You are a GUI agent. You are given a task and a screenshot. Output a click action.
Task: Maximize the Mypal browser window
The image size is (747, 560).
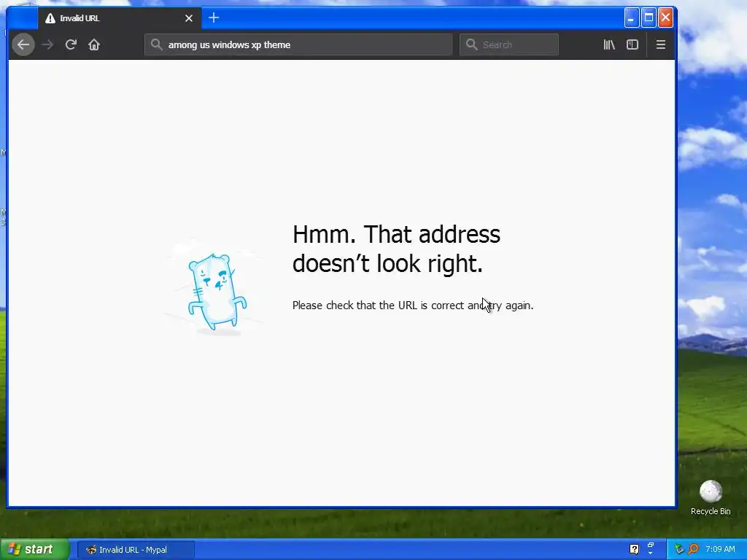[649, 18]
